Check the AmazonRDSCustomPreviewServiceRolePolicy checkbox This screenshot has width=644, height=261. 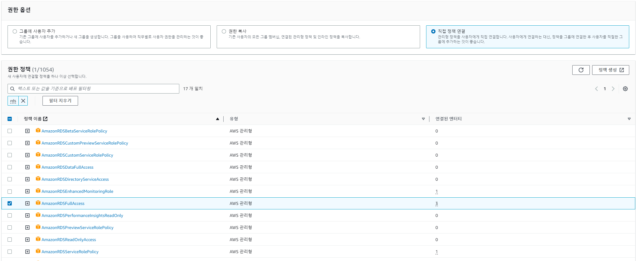pos(10,143)
